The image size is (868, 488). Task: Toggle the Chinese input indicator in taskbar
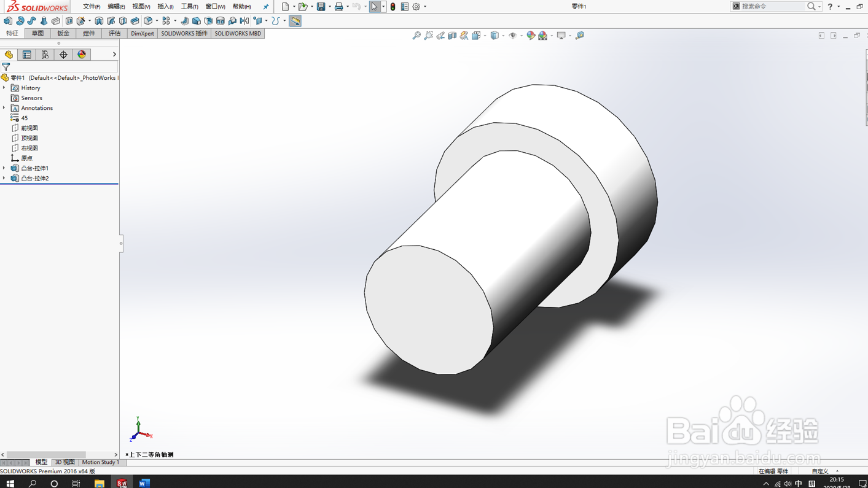(x=799, y=483)
